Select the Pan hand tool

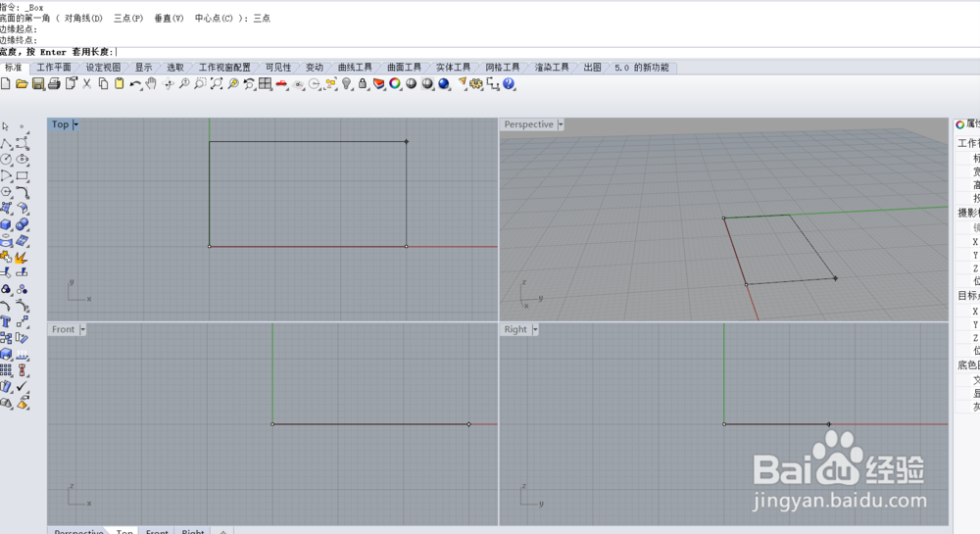[151, 83]
